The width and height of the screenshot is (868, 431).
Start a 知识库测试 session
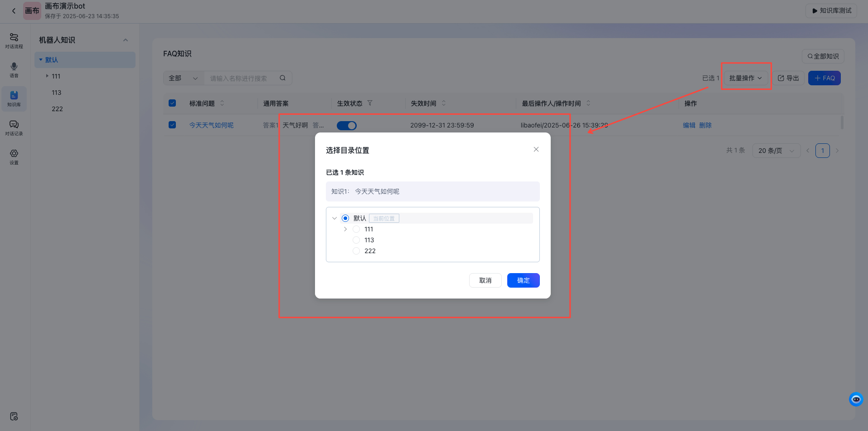point(831,10)
